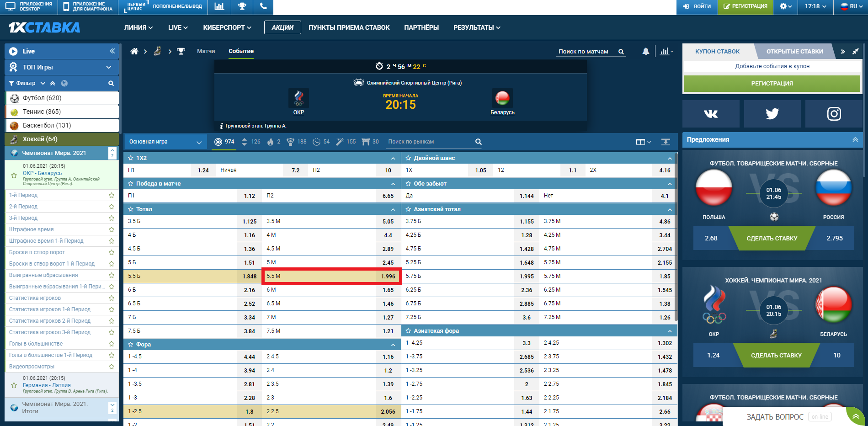Open the VK social network tile
868x426 pixels.
[711, 114]
